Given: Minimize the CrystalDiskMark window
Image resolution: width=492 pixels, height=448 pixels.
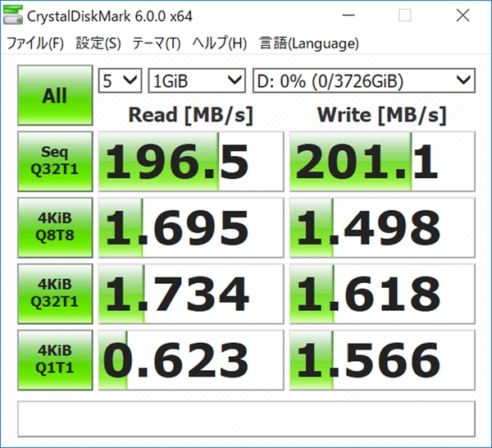Looking at the screenshot, I should click(348, 15).
